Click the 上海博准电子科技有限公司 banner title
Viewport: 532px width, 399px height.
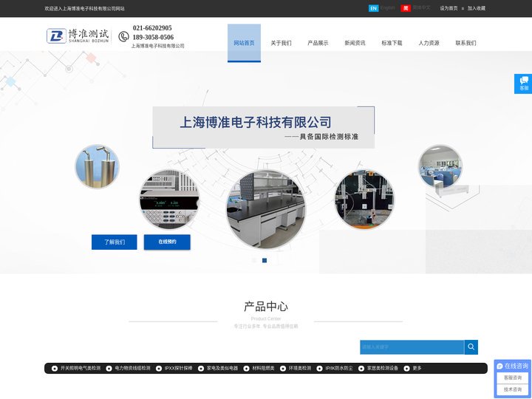pyautogui.click(x=256, y=122)
